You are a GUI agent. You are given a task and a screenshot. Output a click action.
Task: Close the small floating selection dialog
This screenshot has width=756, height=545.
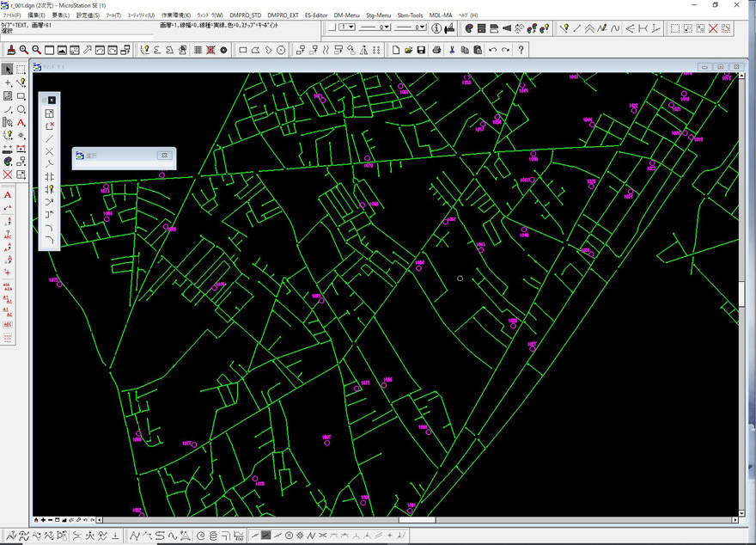163,156
